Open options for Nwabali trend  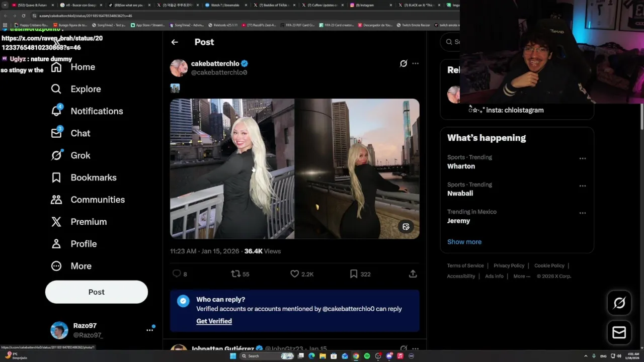583,186
